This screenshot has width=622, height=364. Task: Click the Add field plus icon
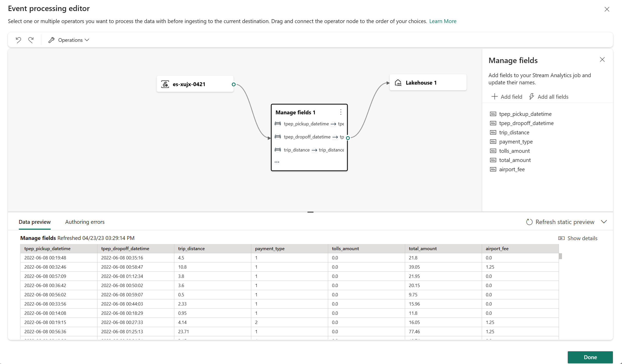[495, 96]
